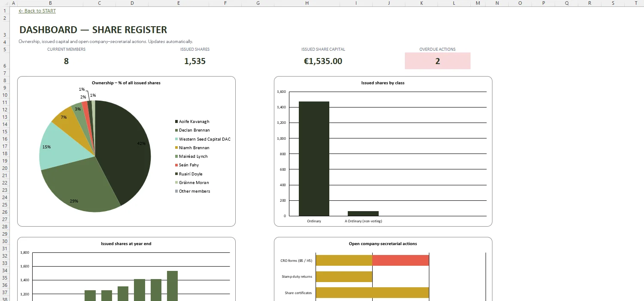Click the 'Issued shares at year end' chart title

click(x=126, y=243)
